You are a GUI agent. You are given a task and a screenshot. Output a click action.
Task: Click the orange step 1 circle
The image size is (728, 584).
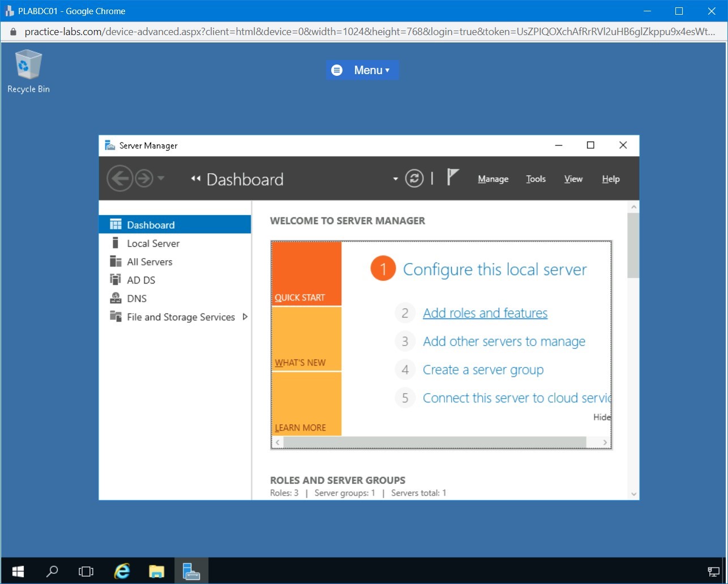tap(383, 269)
